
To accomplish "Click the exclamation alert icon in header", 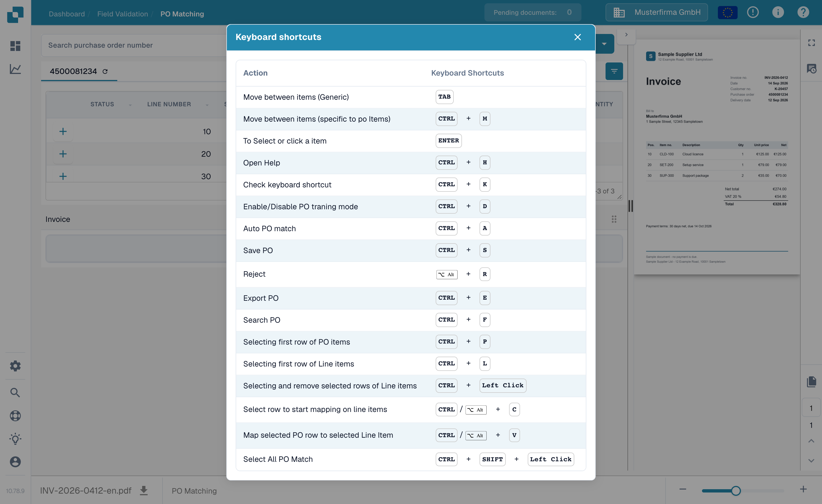I will tap(753, 12).
